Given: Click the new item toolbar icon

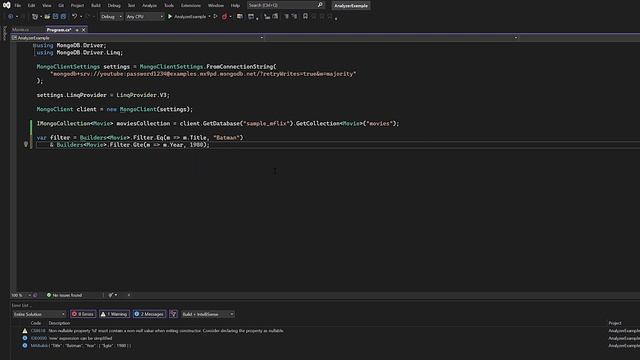Looking at the screenshot, I should 35,17.
